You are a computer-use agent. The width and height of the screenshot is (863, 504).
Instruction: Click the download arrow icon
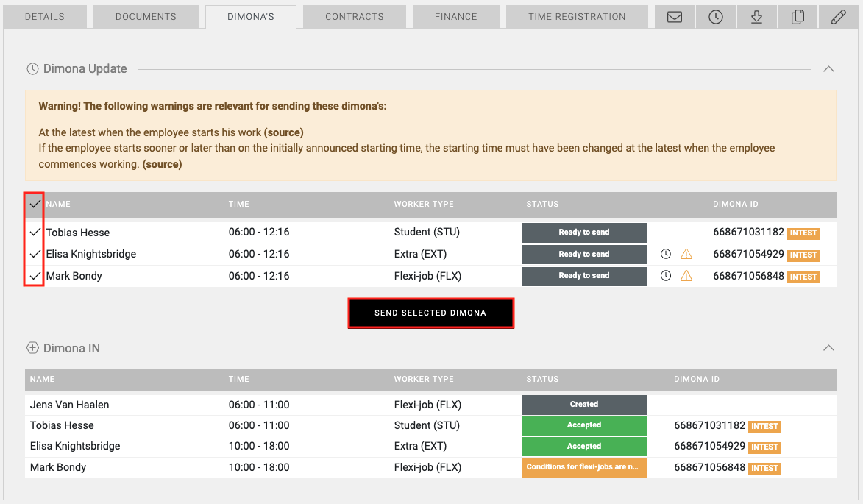coord(756,17)
